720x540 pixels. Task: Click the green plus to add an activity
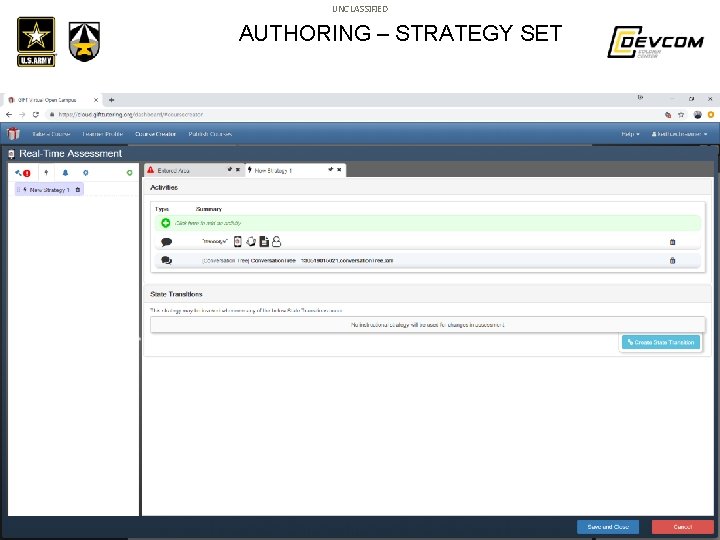point(166,223)
